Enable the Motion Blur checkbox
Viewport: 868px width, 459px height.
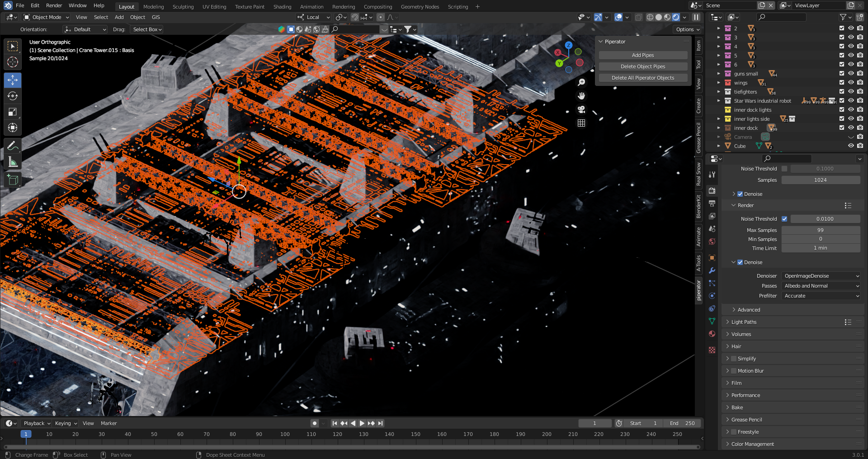click(x=734, y=371)
